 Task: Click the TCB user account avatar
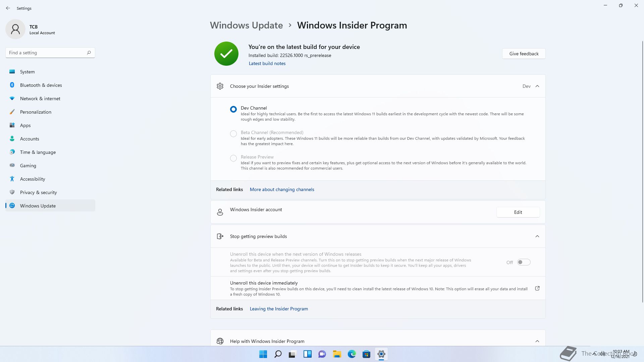(15, 29)
